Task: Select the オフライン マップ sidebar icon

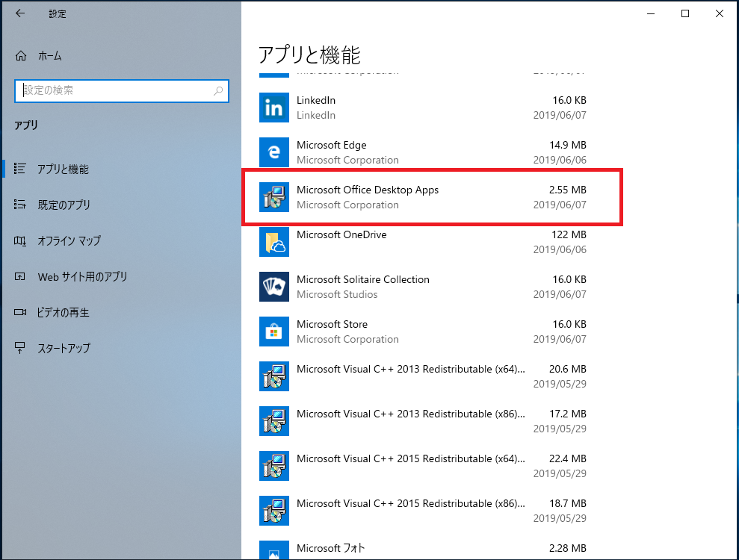Action: pos(19,240)
